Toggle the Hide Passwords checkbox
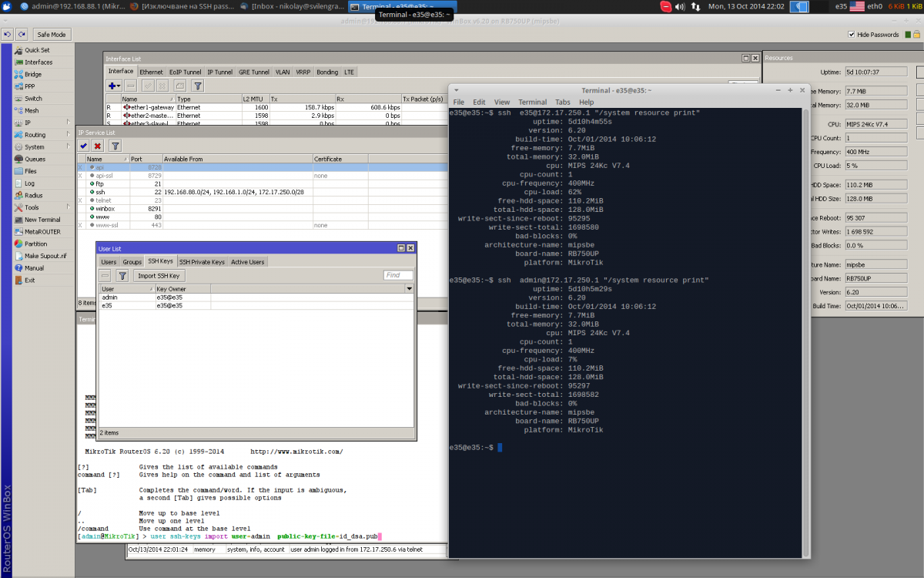 852,35
